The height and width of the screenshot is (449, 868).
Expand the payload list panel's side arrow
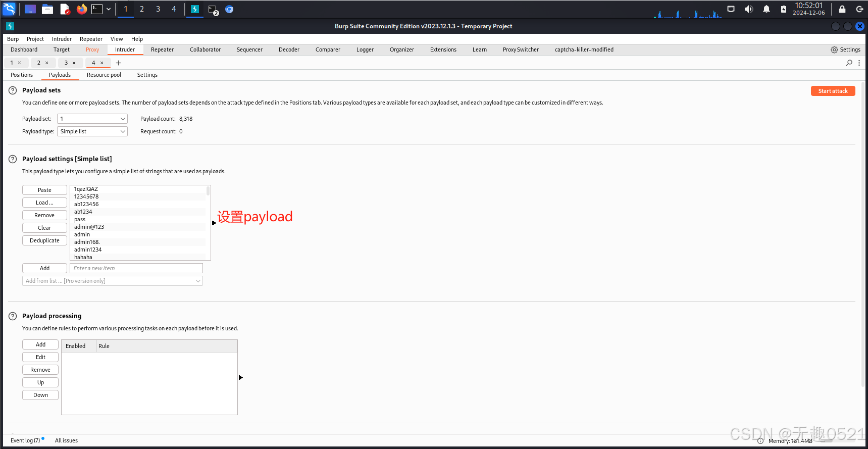coord(214,223)
